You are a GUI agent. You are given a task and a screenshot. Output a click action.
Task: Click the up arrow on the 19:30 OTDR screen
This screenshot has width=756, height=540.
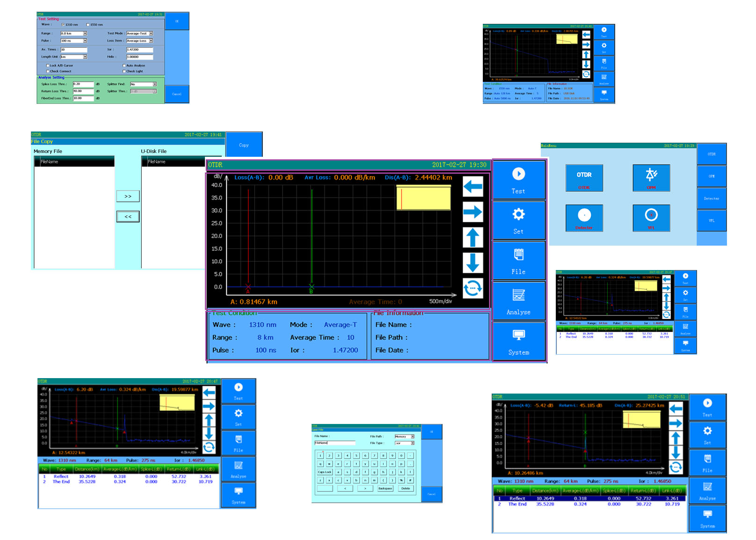point(472,237)
